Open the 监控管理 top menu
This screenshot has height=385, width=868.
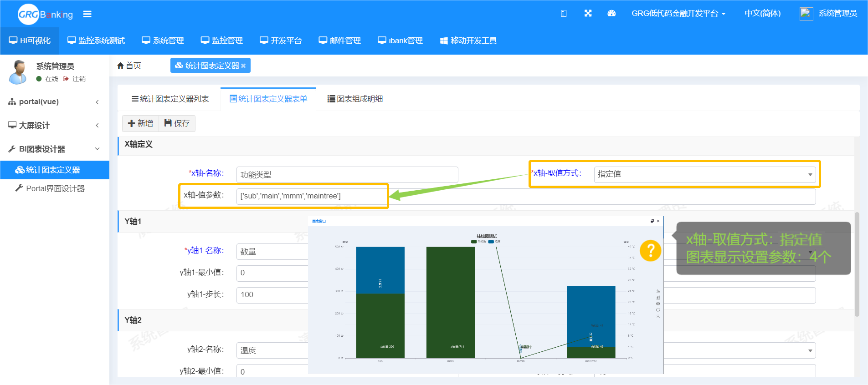pyautogui.click(x=222, y=41)
